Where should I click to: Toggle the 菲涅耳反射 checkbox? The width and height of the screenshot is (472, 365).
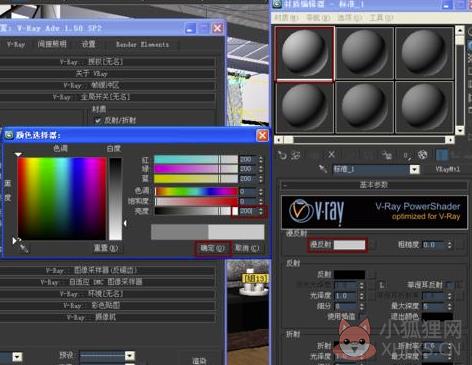(450, 285)
